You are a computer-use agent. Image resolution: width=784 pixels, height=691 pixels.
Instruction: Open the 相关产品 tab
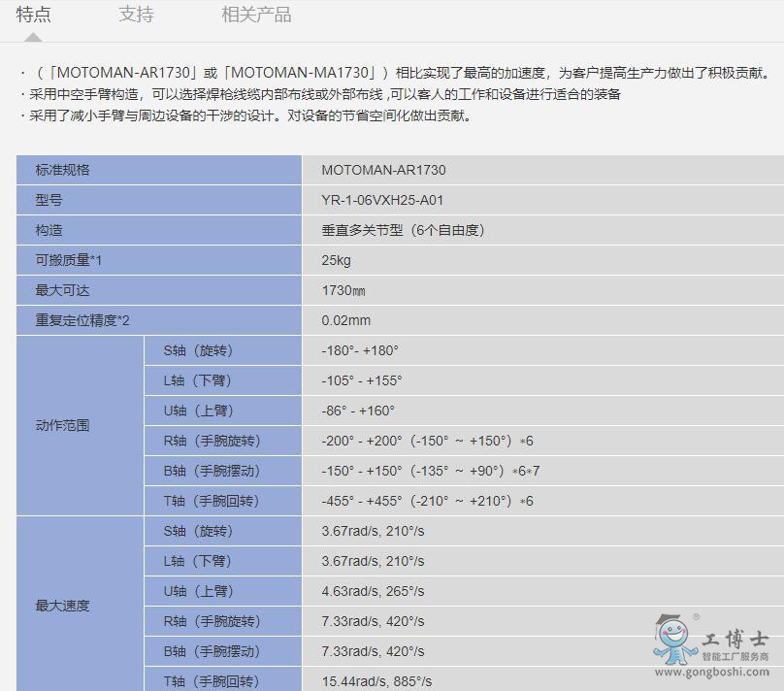(x=256, y=15)
